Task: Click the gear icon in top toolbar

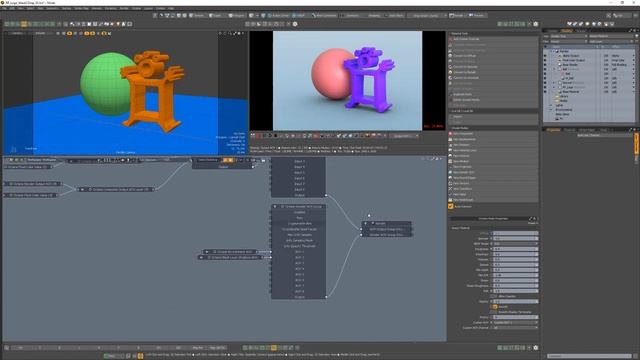Action: (536, 24)
